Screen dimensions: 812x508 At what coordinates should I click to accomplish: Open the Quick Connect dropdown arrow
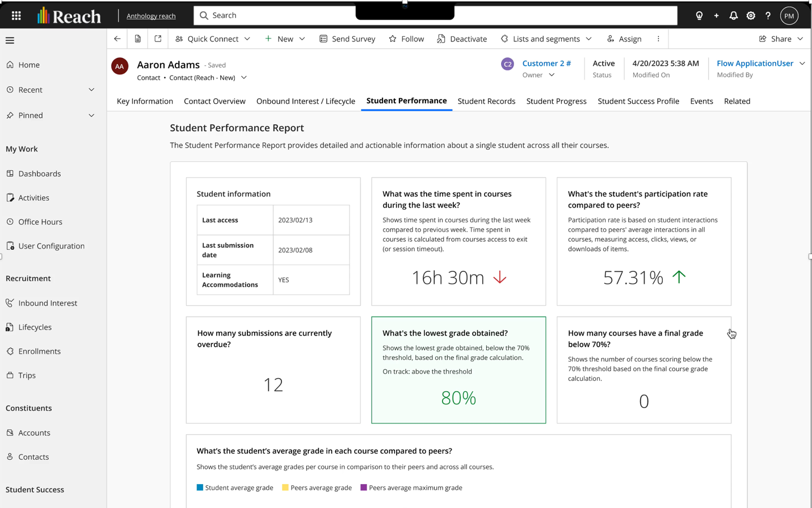pos(247,39)
